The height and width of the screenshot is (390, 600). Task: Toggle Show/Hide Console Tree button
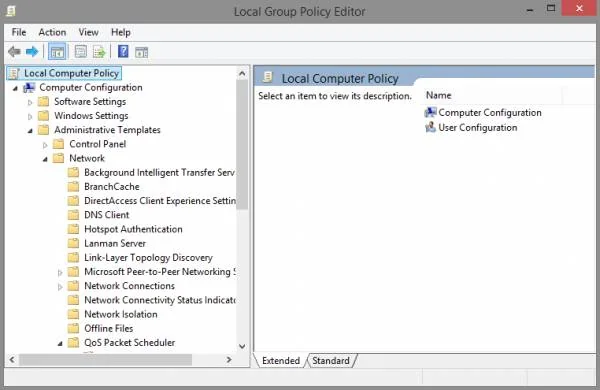tap(57, 52)
